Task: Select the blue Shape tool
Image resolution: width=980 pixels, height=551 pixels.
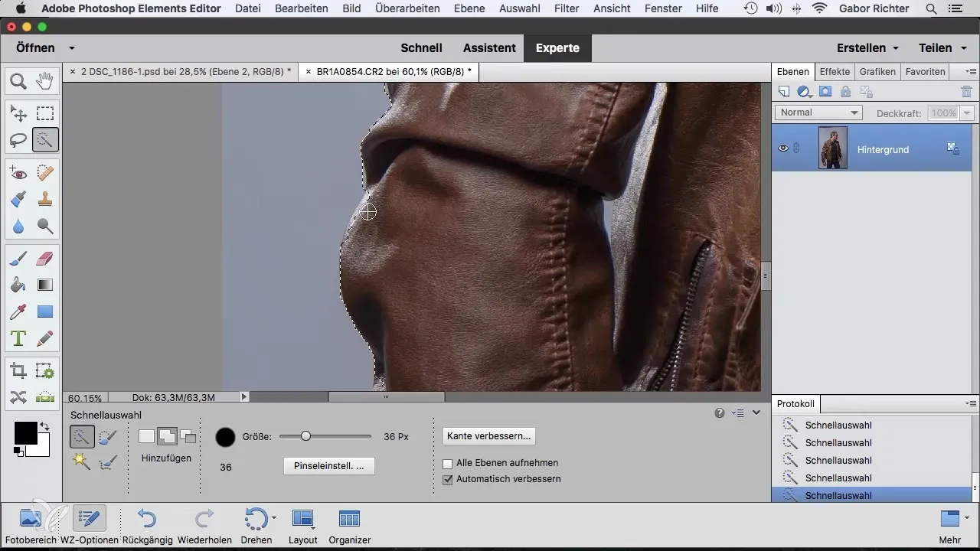Action: pos(45,311)
